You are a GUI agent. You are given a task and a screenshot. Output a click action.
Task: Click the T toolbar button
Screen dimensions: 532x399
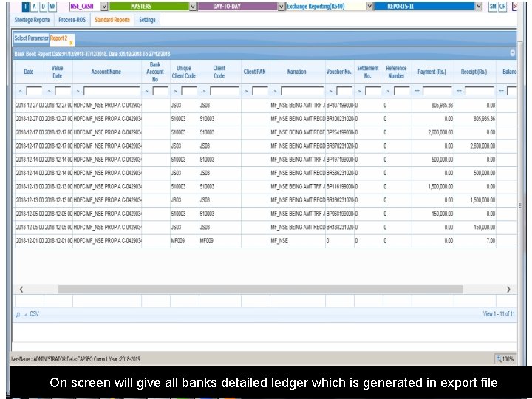click(x=25, y=7)
